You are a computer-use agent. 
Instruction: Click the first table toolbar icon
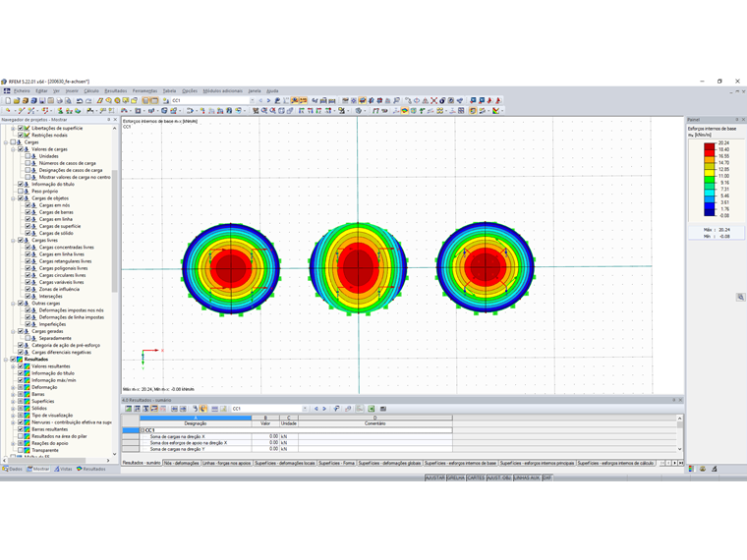128,409
